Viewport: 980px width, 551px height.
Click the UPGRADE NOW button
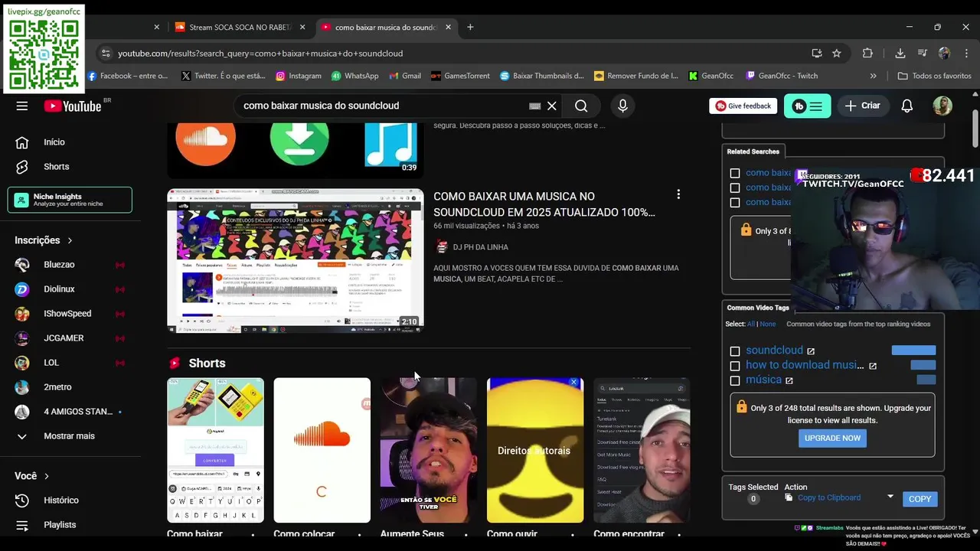[x=832, y=438]
